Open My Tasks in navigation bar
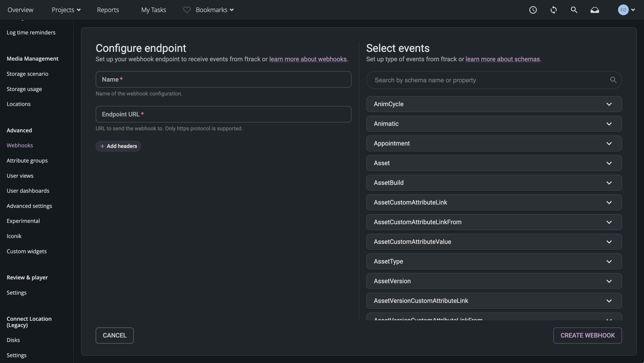The image size is (644, 363). (153, 10)
